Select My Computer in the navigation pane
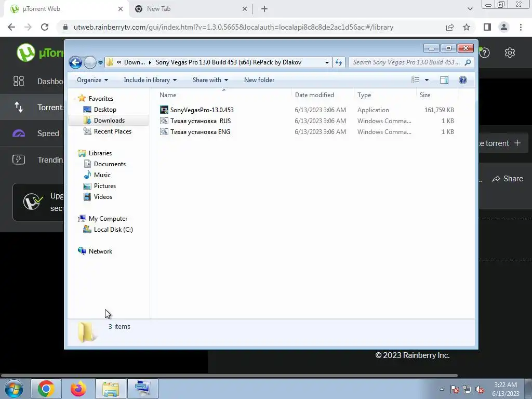 (x=108, y=219)
